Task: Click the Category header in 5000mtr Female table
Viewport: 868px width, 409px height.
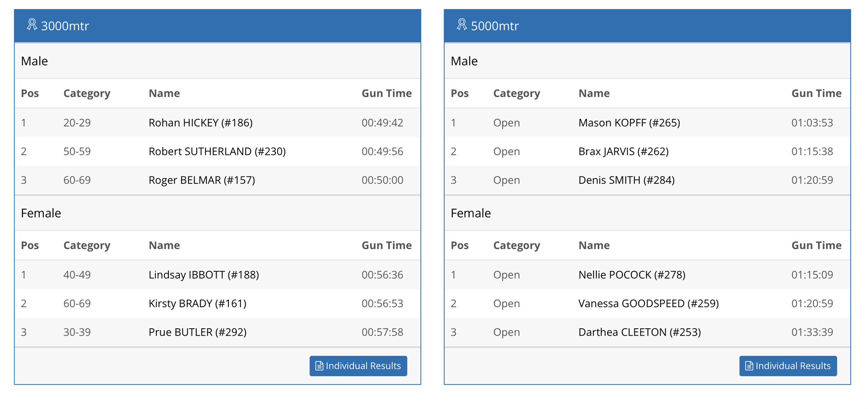Action: click(x=517, y=245)
